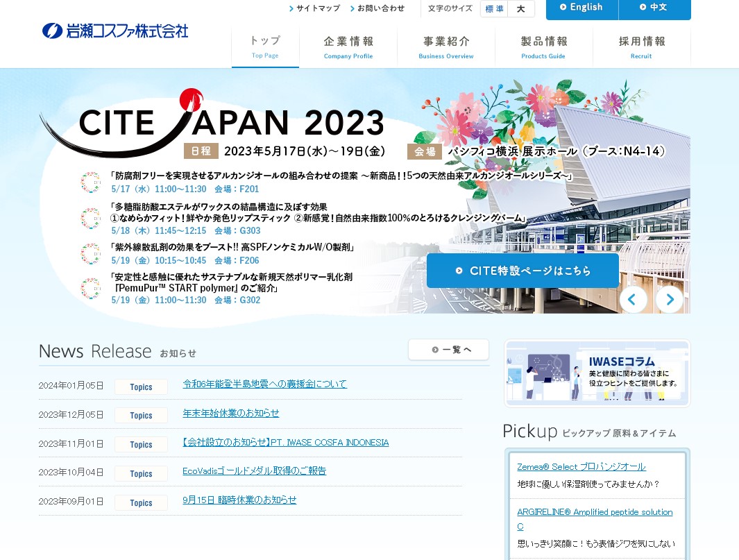The height and width of the screenshot is (560, 739).
Task: Open ARGIRELINE Amplified peptide solution link
Action: [595, 518]
